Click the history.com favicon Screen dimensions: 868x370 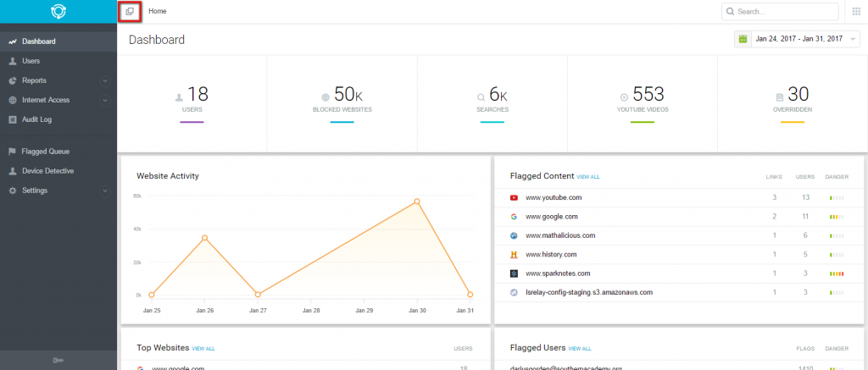coord(514,255)
